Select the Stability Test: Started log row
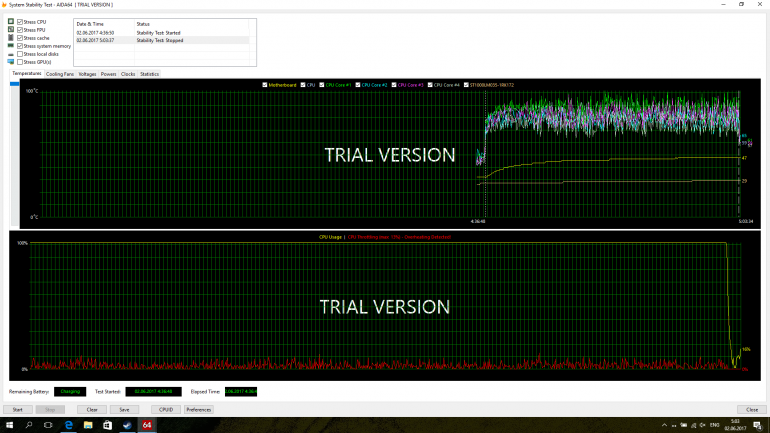This screenshot has width=770, height=433. point(162,33)
